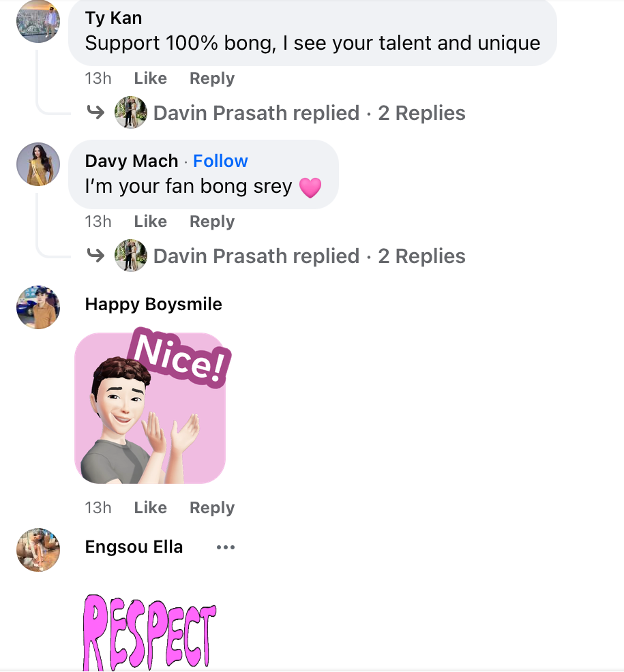624x672 pixels.
Task: Expand 2 replies under Davy Mach's comment
Action: point(421,256)
